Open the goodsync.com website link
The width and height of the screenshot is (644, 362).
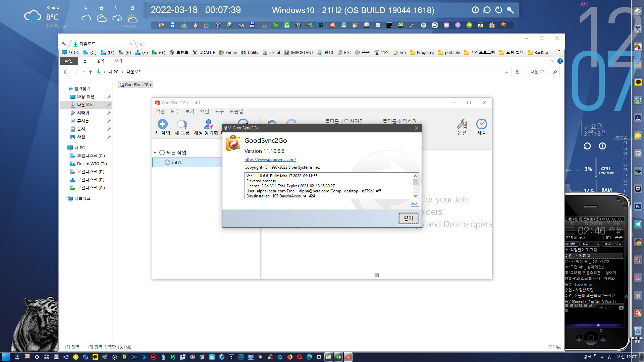[270, 160]
